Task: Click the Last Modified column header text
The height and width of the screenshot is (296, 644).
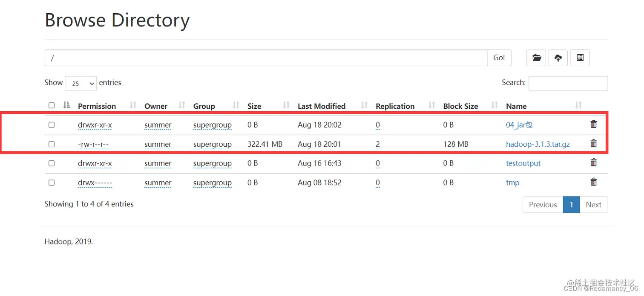Action: tap(322, 106)
